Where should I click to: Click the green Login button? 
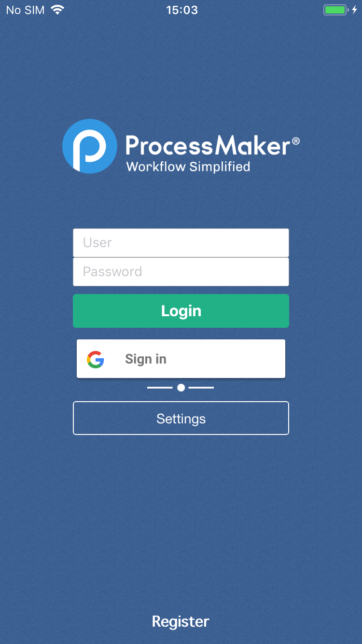tap(181, 311)
